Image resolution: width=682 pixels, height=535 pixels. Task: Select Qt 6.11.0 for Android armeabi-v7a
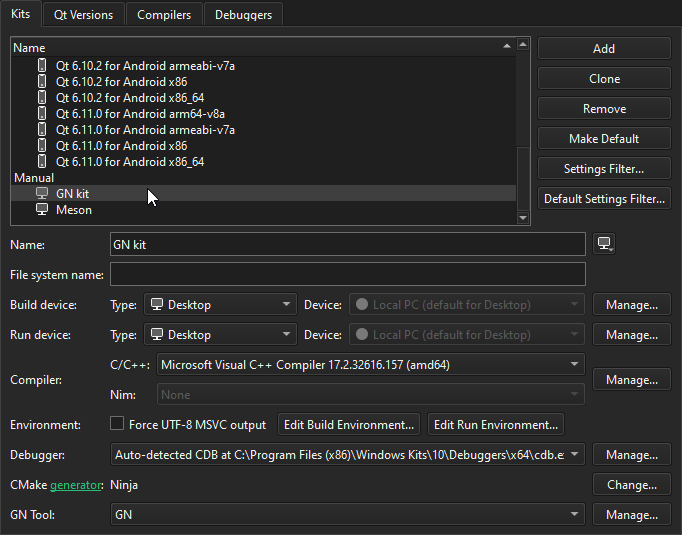(x=264, y=130)
